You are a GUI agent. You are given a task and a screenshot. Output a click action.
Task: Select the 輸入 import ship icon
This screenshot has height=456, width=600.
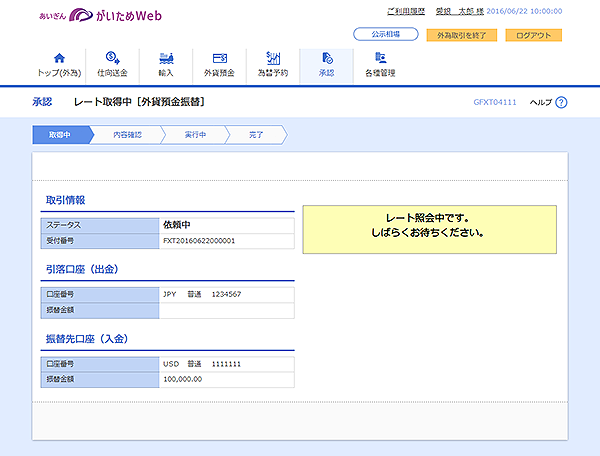click(x=166, y=58)
